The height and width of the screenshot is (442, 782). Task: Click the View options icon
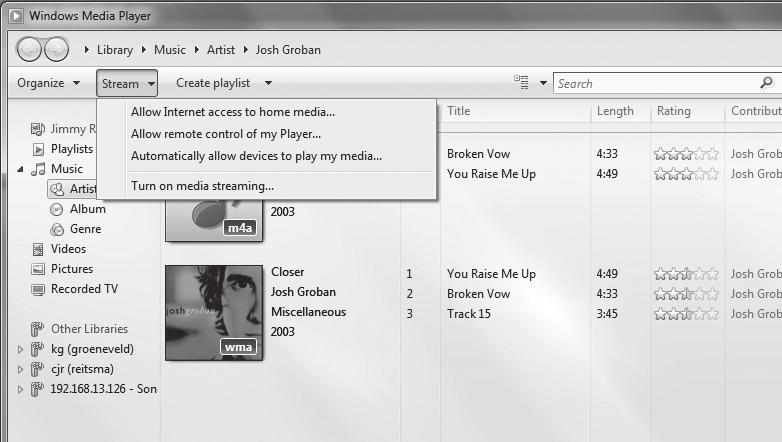(x=521, y=82)
